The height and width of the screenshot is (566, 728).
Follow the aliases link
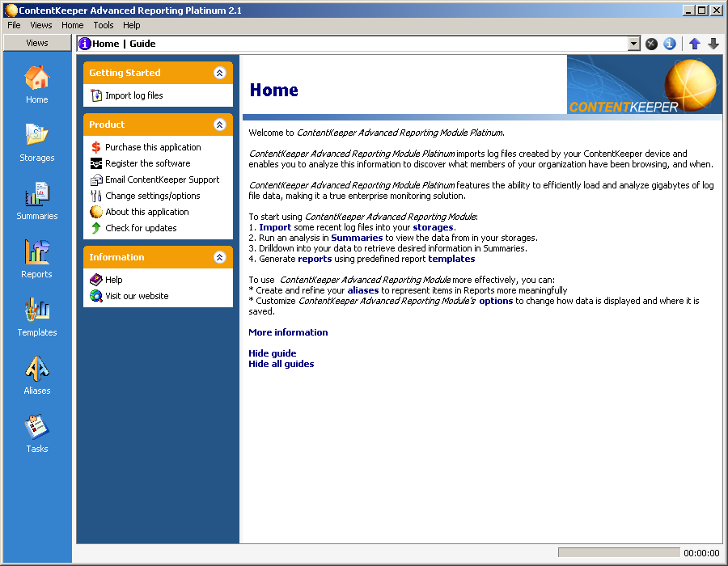coord(363,290)
